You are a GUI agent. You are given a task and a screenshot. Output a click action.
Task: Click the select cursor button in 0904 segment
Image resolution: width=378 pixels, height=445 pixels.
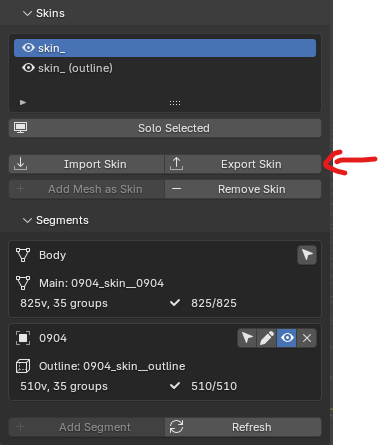point(247,338)
